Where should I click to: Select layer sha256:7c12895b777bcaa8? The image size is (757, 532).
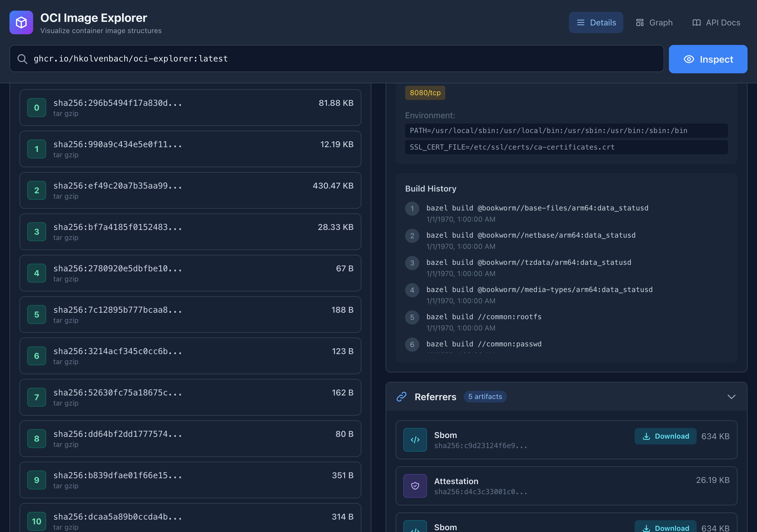(190, 314)
